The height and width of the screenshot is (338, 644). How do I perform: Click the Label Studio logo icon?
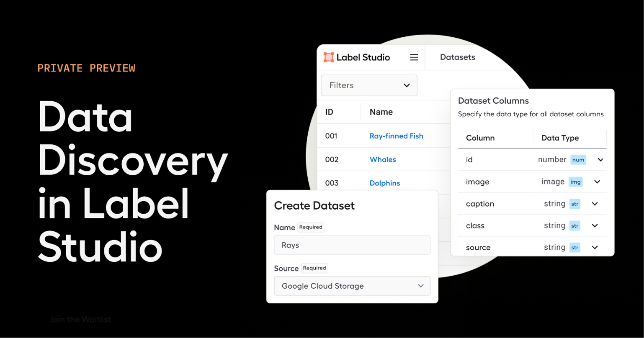[329, 57]
